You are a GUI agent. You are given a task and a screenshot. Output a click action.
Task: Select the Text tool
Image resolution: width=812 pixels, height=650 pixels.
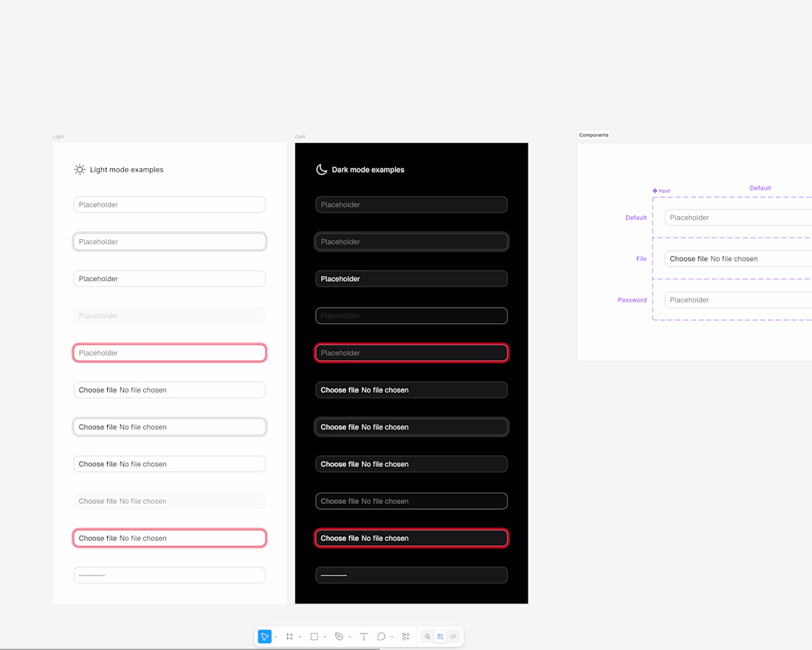[363, 637]
